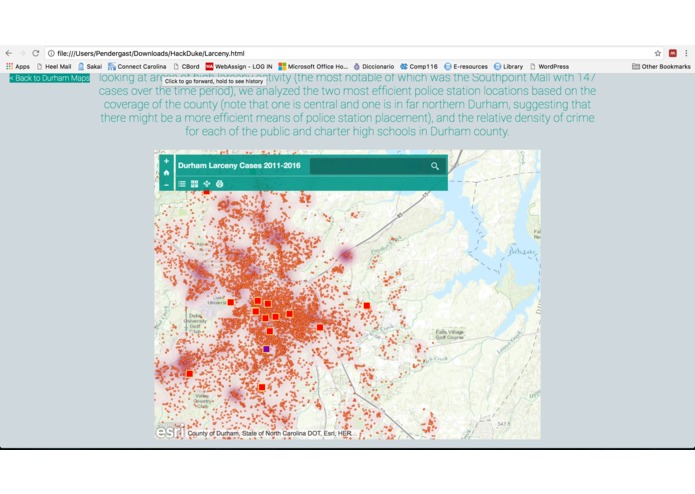Screen dimensions: 695x494
Task: Click the map search input field
Action: click(x=368, y=166)
